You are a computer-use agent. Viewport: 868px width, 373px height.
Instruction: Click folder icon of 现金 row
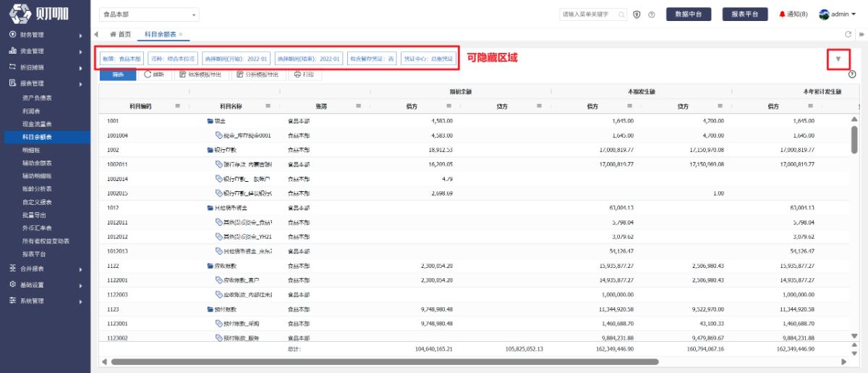[x=210, y=121]
